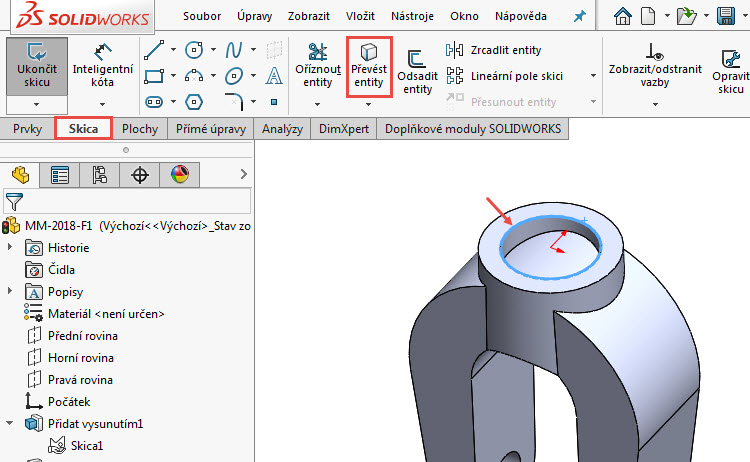Select Horní rovina plane in tree
750x462 pixels.
(x=81, y=358)
